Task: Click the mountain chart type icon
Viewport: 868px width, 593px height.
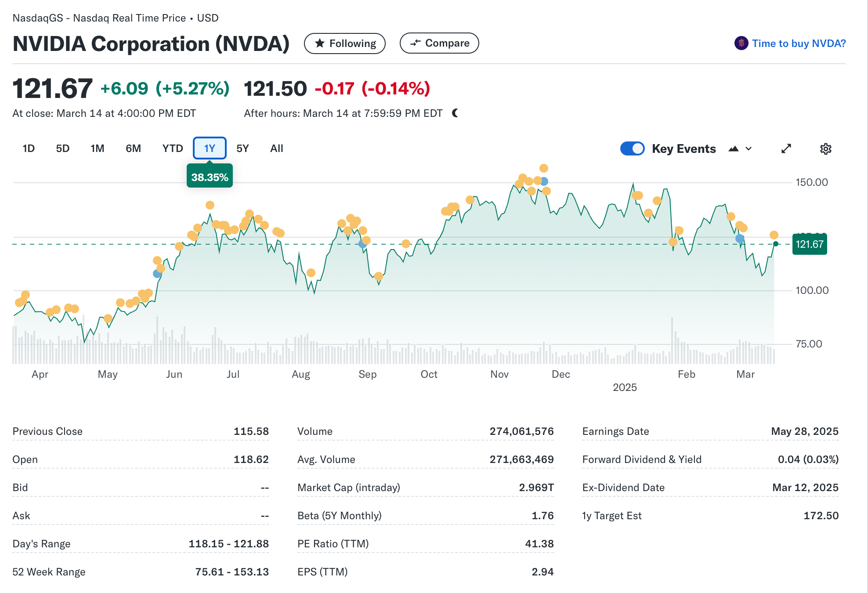Action: pos(733,149)
